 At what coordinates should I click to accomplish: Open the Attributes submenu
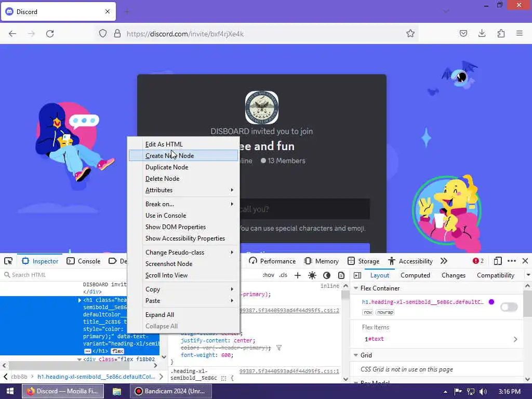(x=183, y=190)
